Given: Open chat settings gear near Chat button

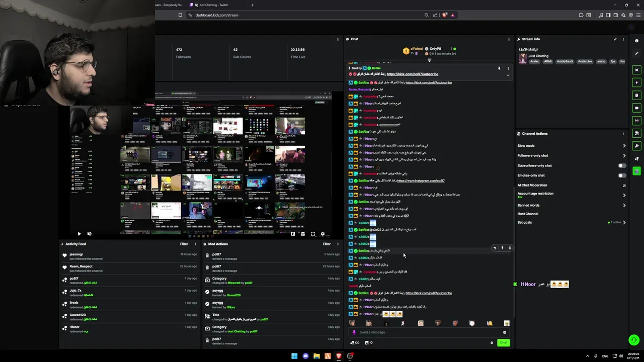Looking at the screenshot, I should click(492, 343).
